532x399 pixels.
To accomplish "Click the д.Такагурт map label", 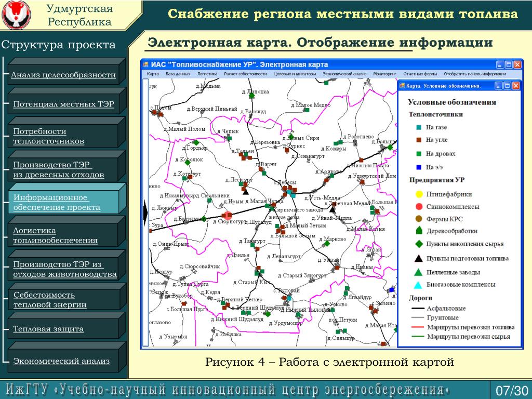I will click(252, 241).
